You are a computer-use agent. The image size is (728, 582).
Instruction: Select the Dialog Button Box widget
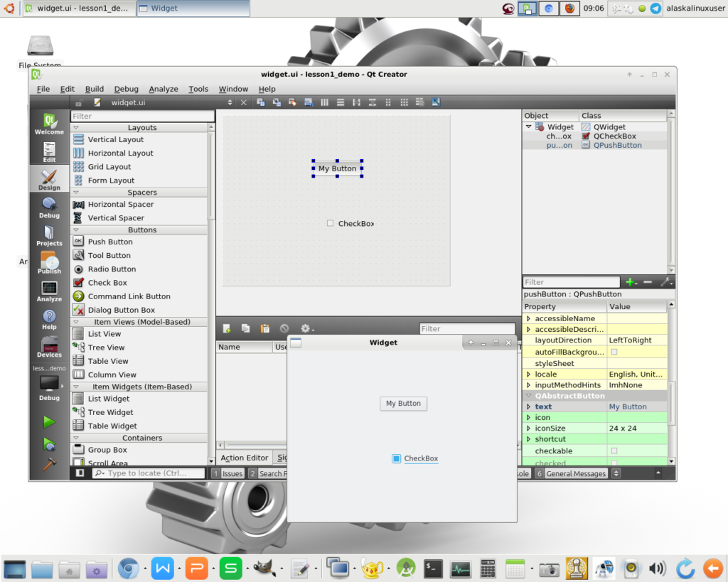coord(121,311)
